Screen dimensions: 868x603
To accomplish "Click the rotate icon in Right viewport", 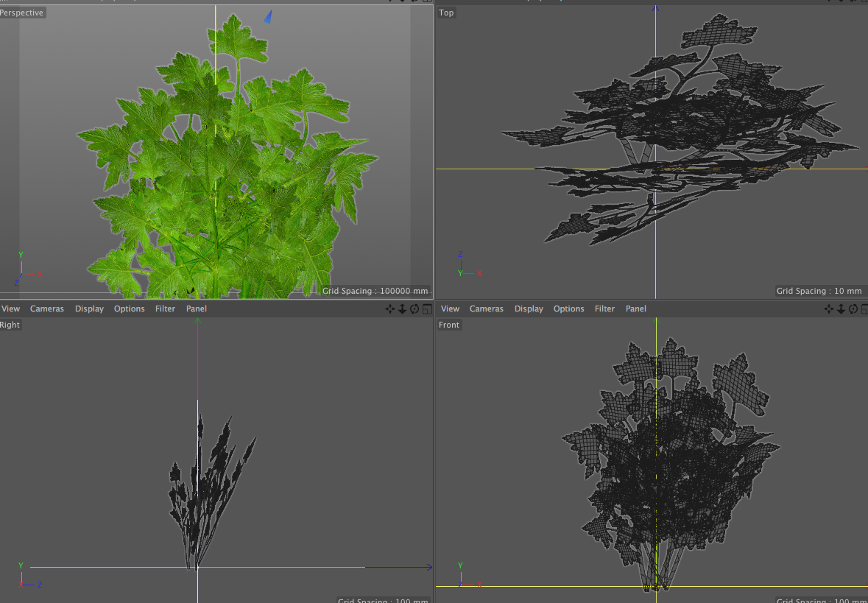I will [414, 309].
